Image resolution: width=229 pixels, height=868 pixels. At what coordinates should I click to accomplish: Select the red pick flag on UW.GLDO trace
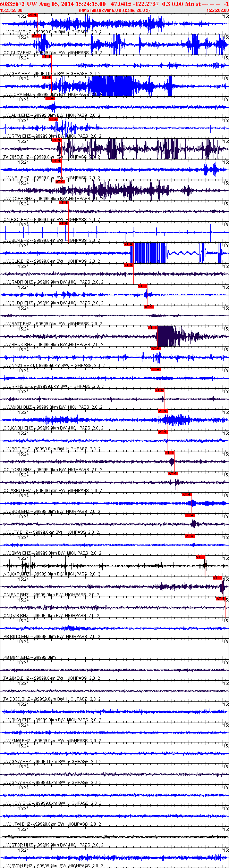tap(142, 286)
